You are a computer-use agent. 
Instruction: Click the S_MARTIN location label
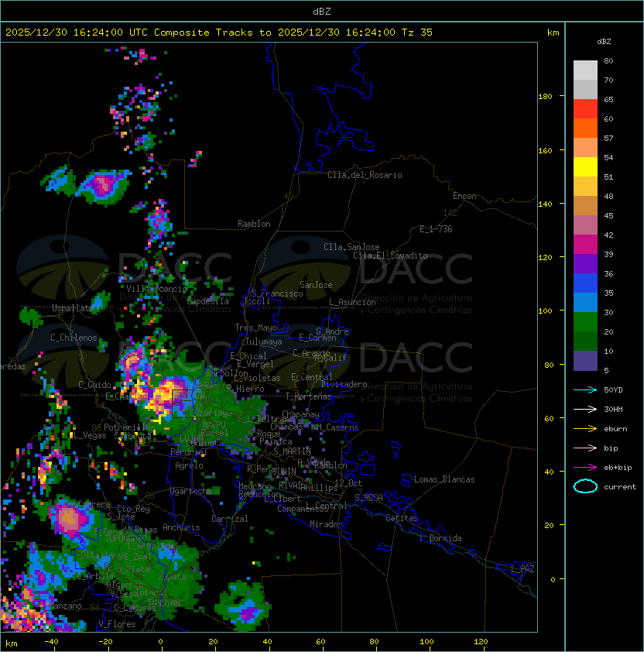292,451
